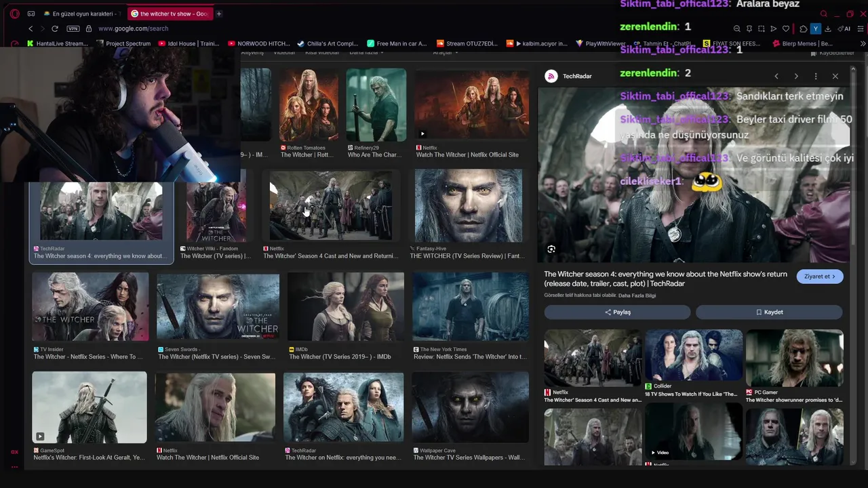Open the easy setup sliders icon
Image resolution: width=868 pixels, height=488 pixels.
point(861,28)
